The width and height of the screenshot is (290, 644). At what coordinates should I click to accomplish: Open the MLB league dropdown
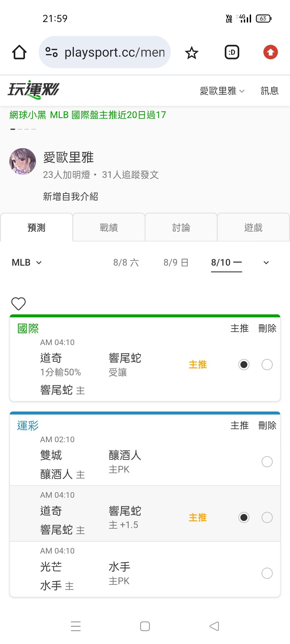point(27,262)
